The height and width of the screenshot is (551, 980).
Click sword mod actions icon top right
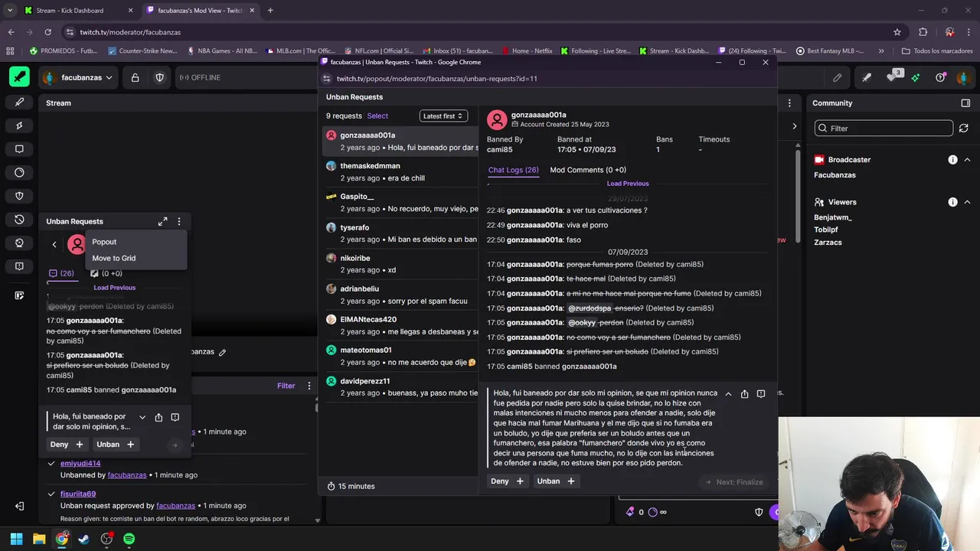[867, 77]
